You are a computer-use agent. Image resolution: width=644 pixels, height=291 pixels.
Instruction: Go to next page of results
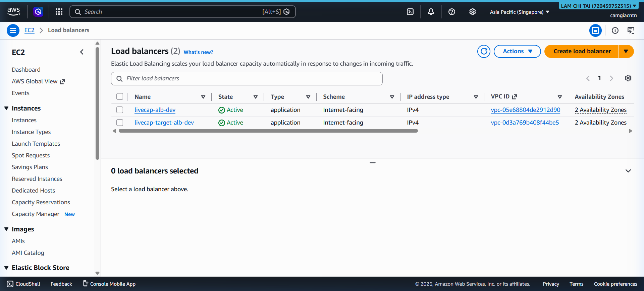tap(611, 78)
